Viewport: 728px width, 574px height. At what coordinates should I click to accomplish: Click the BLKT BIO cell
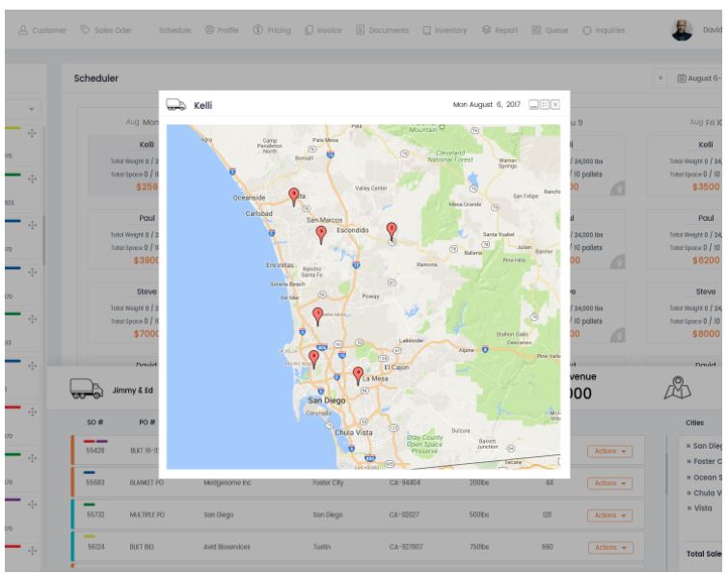coord(142,547)
